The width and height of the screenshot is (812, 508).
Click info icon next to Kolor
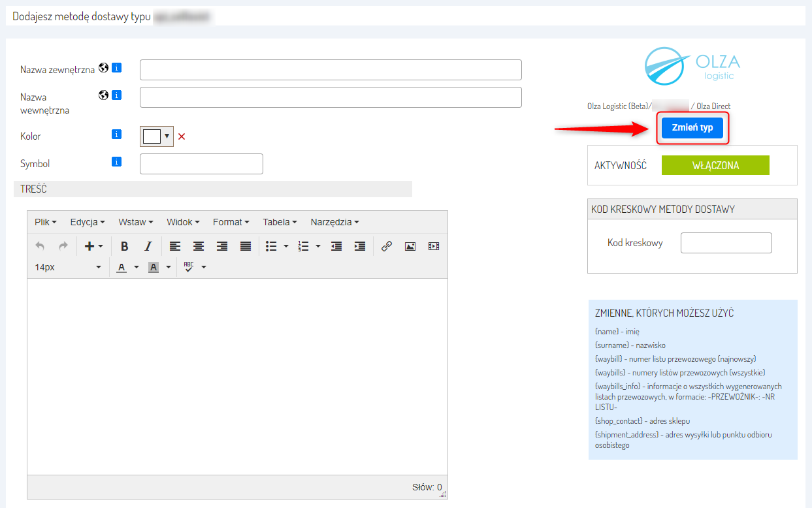pyautogui.click(x=117, y=135)
